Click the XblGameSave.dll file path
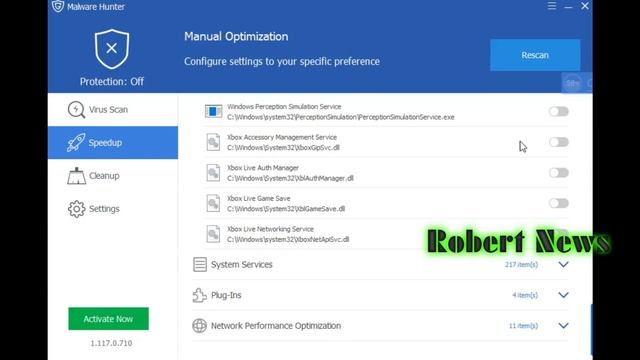Image resolution: width=640 pixels, height=360 pixels. coord(286,209)
